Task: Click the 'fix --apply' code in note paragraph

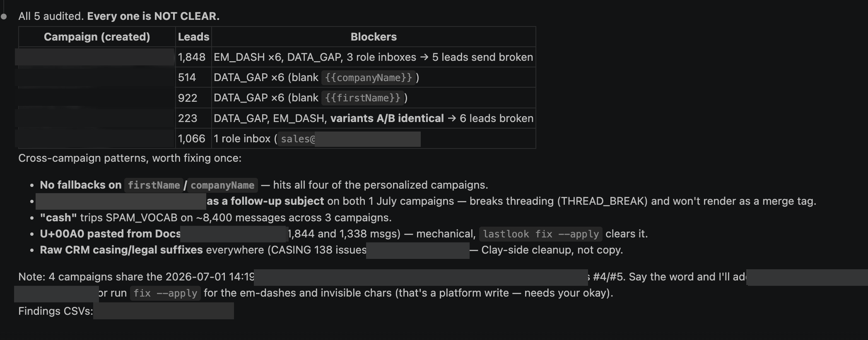Action: tap(165, 293)
